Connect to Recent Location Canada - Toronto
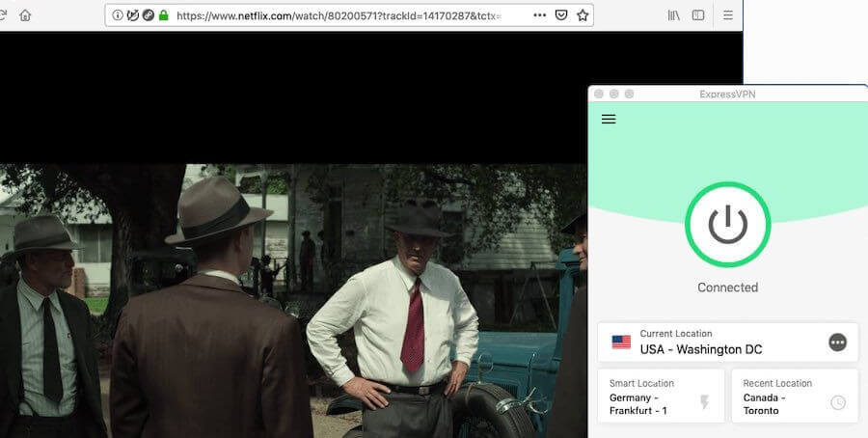The width and height of the screenshot is (868, 438). [795, 396]
